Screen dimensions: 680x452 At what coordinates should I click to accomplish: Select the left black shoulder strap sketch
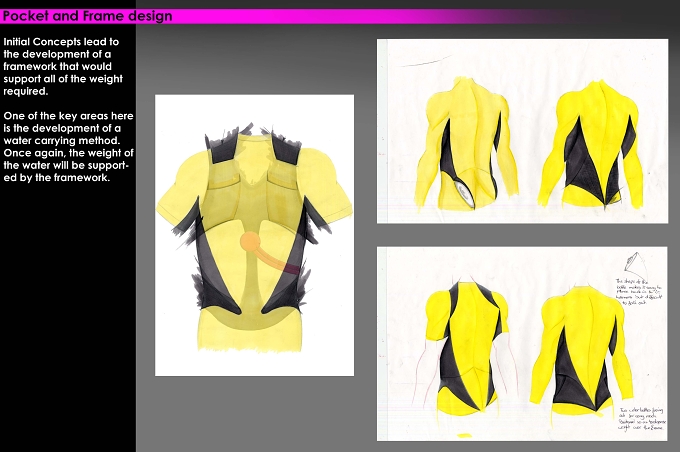pyautogui.click(x=221, y=145)
